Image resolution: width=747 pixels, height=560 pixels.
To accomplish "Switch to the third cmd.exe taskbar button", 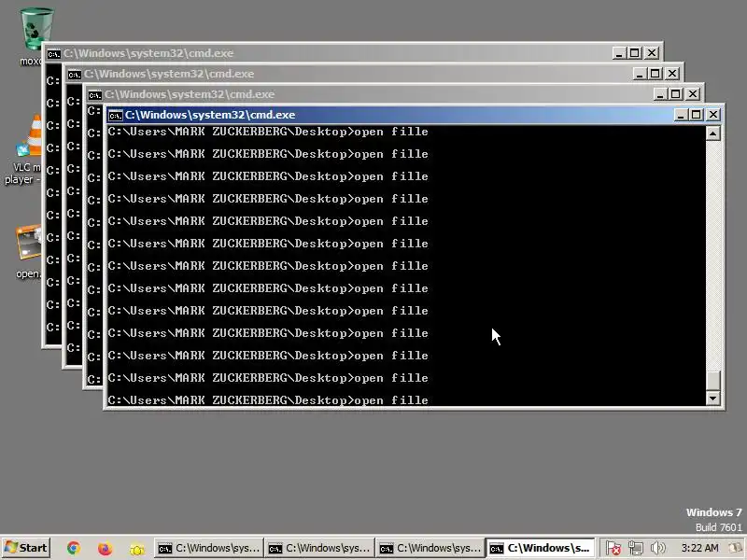I will point(430,549).
